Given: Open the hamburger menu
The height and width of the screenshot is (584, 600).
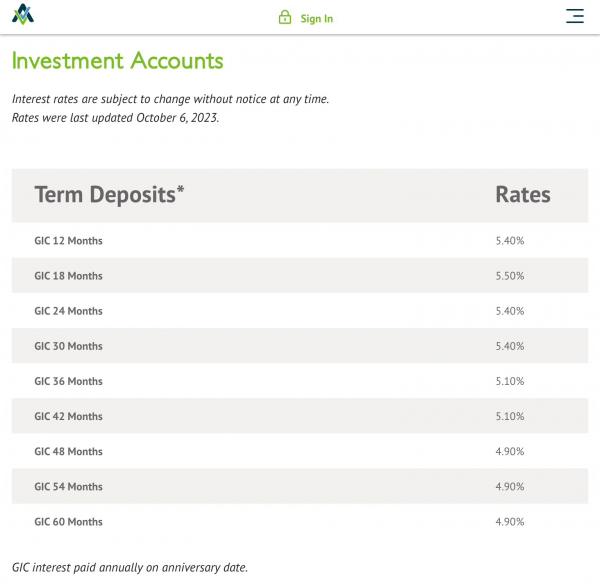Looking at the screenshot, I should (574, 16).
